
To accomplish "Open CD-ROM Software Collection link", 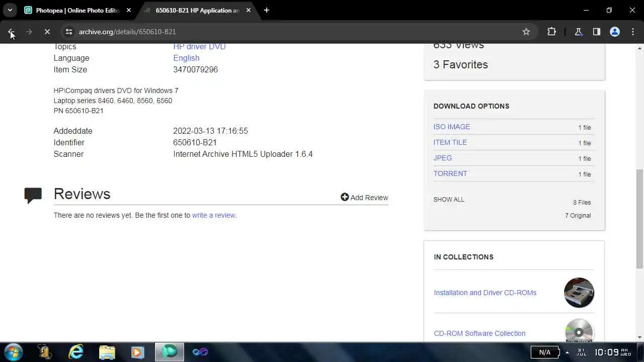I will pos(479,333).
